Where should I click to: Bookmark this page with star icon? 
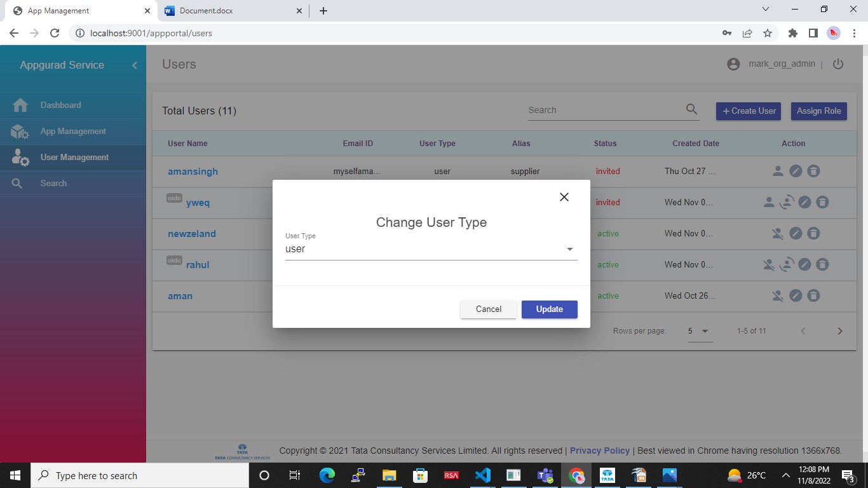pos(768,33)
